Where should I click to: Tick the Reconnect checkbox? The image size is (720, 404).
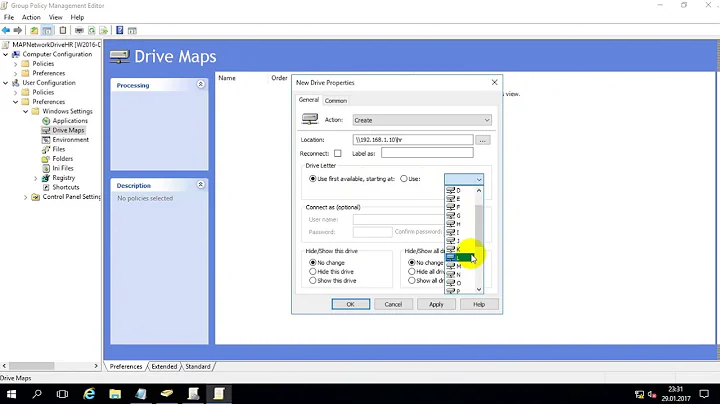click(x=338, y=153)
